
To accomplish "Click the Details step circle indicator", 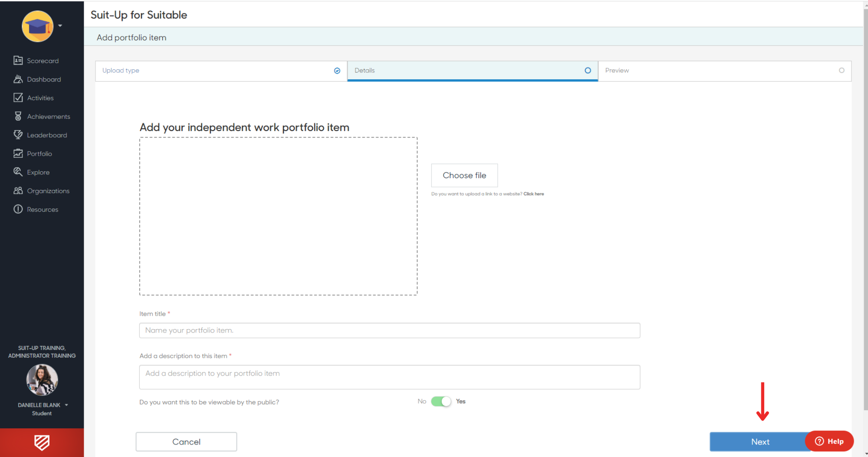I will [588, 70].
